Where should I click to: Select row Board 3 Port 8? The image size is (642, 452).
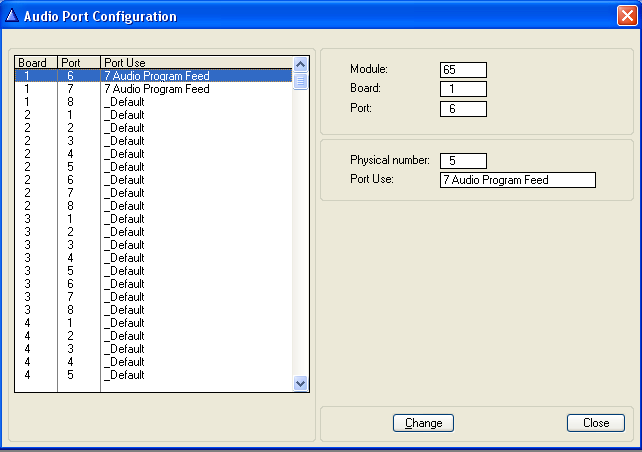tap(155, 310)
